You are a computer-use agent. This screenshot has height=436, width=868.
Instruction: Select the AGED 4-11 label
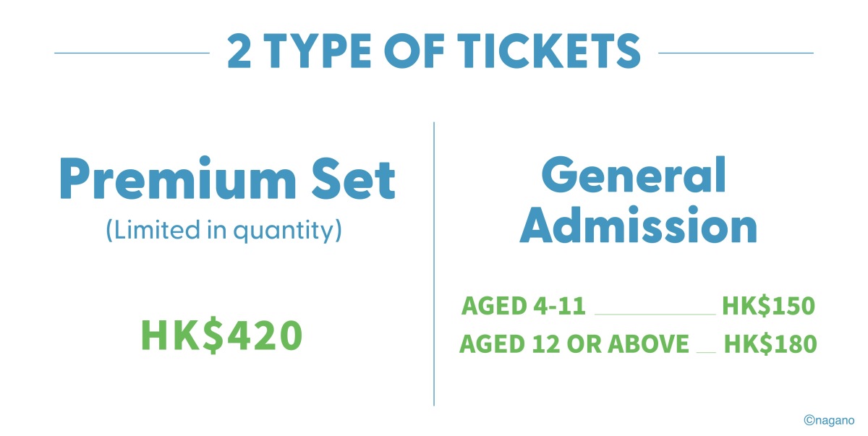click(x=523, y=307)
